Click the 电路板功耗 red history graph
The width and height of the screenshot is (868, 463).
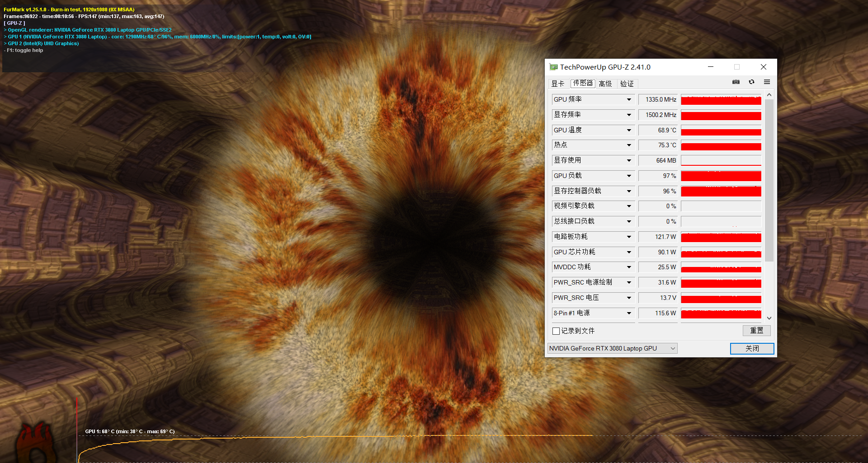click(721, 237)
